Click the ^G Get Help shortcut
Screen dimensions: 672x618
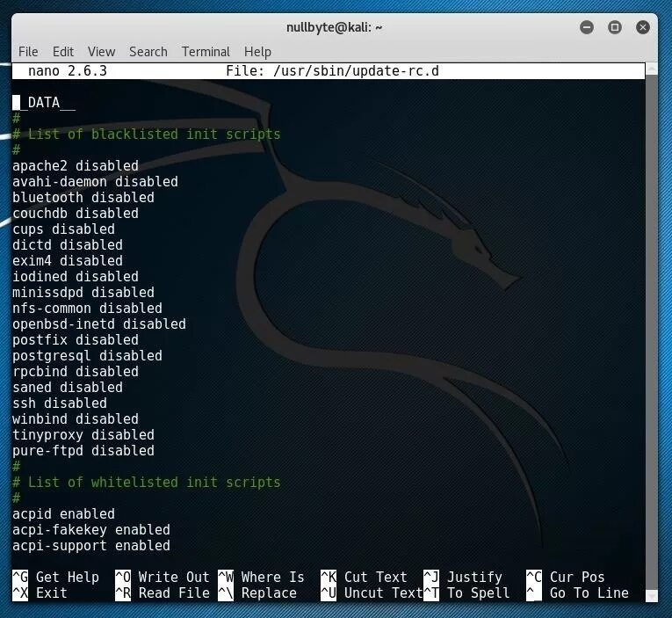pos(55,578)
